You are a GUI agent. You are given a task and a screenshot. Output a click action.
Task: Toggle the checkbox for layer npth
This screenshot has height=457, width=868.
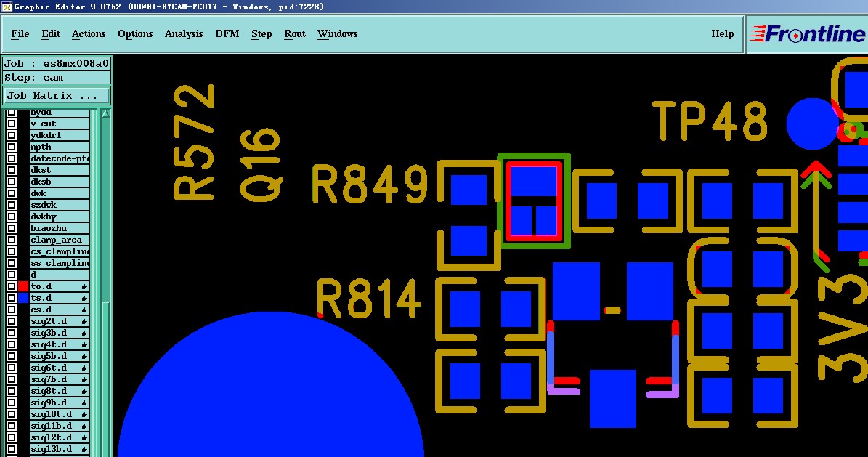pos(11,147)
